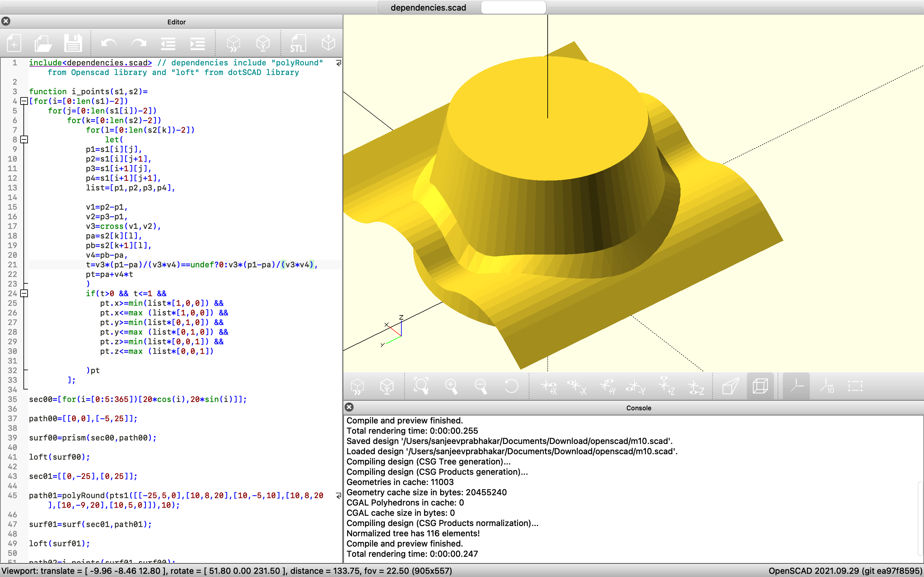The image size is (924, 577).
Task: Collapse the code fold at line 4
Action: click(24, 101)
